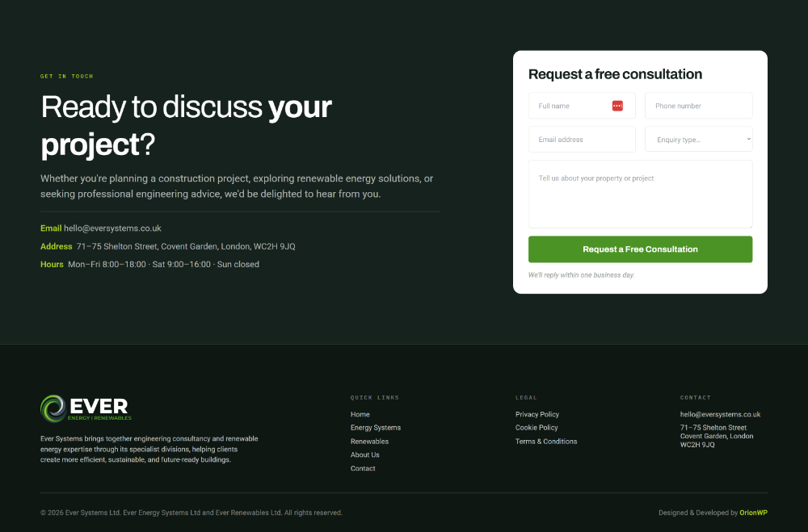808x532 pixels.
Task: Click the 'Ever Systems brings together' footer description
Action: click(149, 449)
